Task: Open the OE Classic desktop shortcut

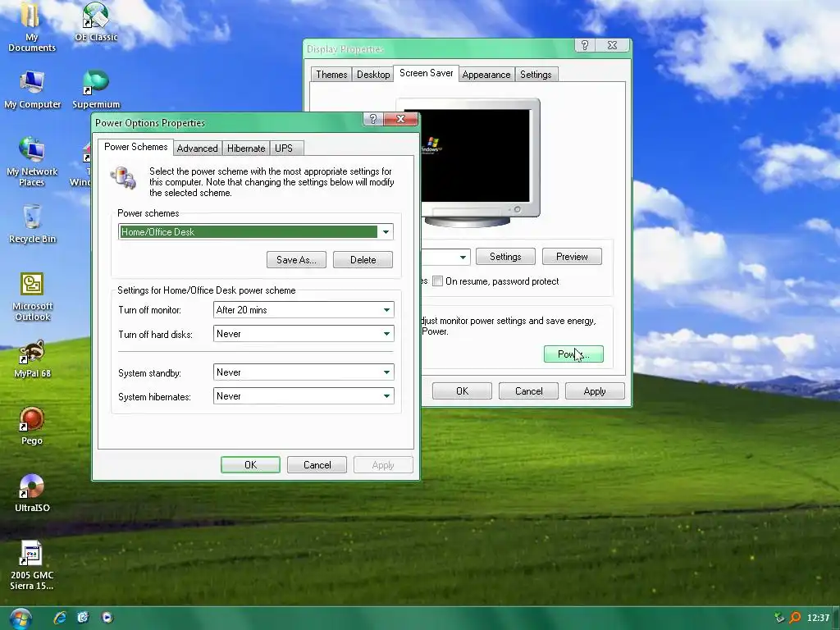Action: pyautogui.click(x=96, y=22)
